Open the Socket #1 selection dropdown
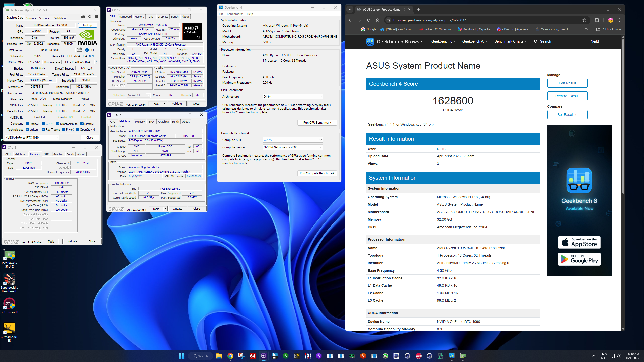The height and width of the screenshot is (362, 644). (x=138, y=95)
